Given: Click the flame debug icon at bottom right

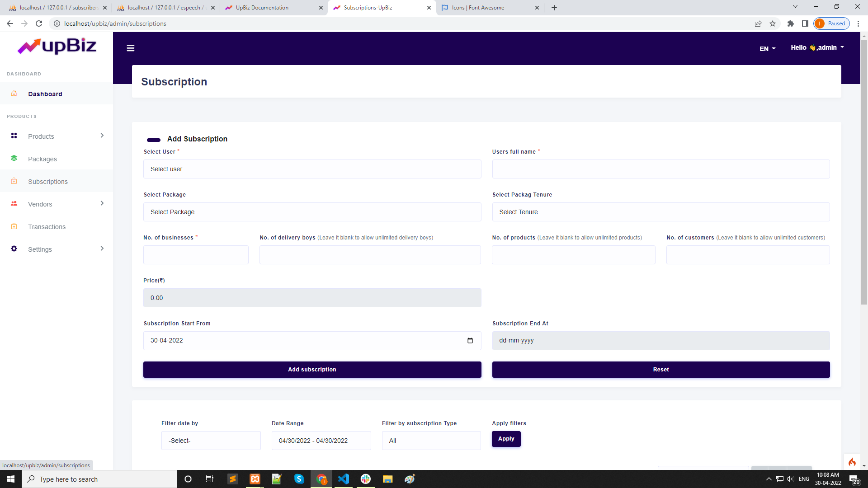Looking at the screenshot, I should tap(852, 462).
